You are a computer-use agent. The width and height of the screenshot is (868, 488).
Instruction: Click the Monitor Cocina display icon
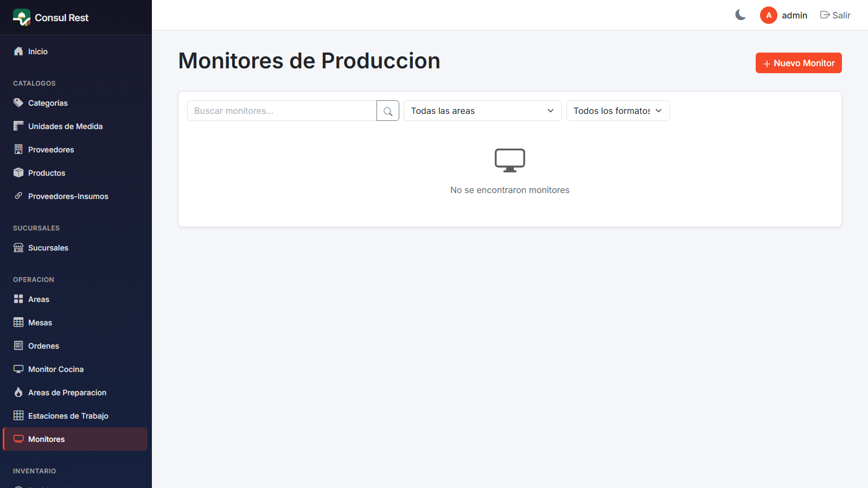coord(18,369)
